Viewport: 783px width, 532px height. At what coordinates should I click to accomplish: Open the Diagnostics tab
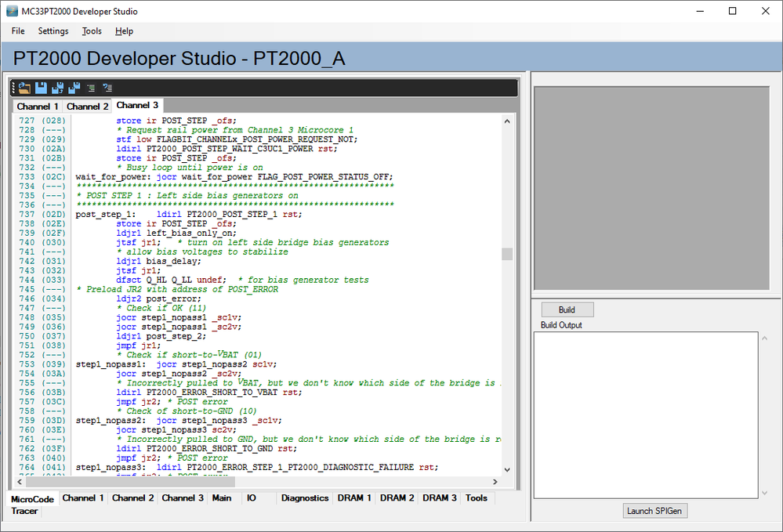[305, 498]
